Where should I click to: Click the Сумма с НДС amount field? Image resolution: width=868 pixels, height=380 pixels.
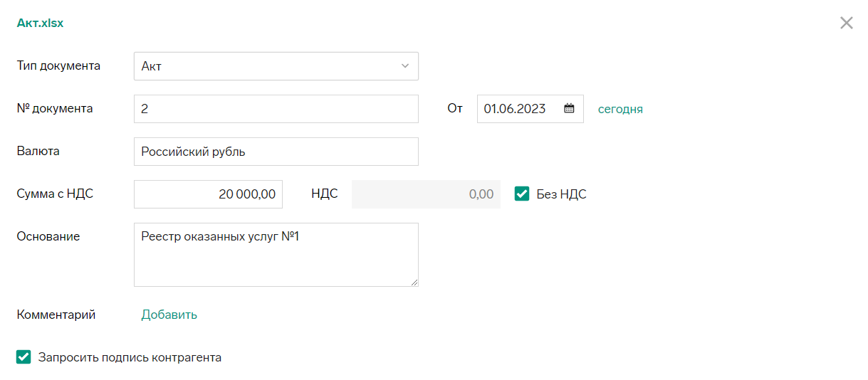(x=208, y=194)
